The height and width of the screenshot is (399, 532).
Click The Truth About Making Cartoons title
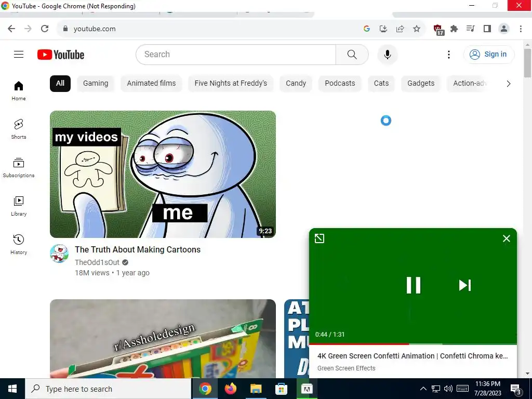[x=138, y=250]
